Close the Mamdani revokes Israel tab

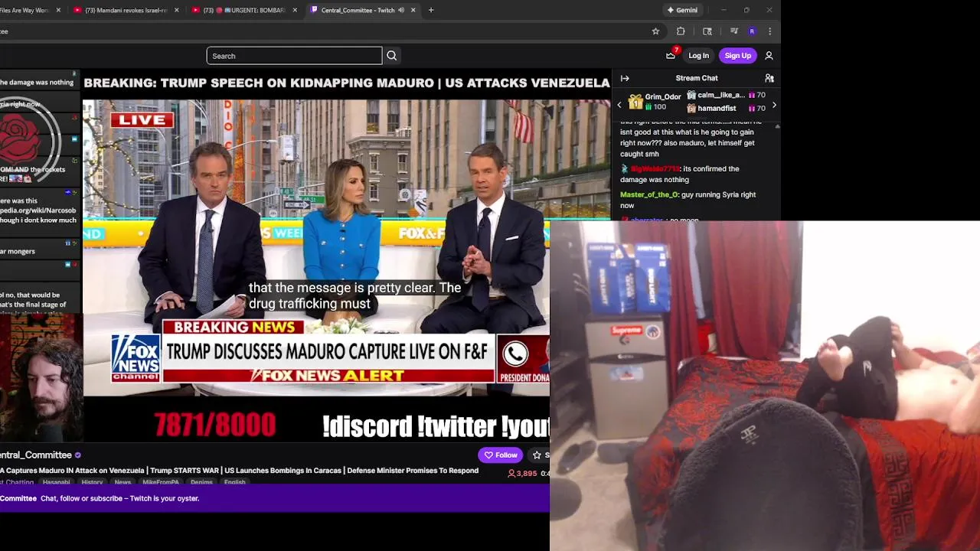(177, 10)
